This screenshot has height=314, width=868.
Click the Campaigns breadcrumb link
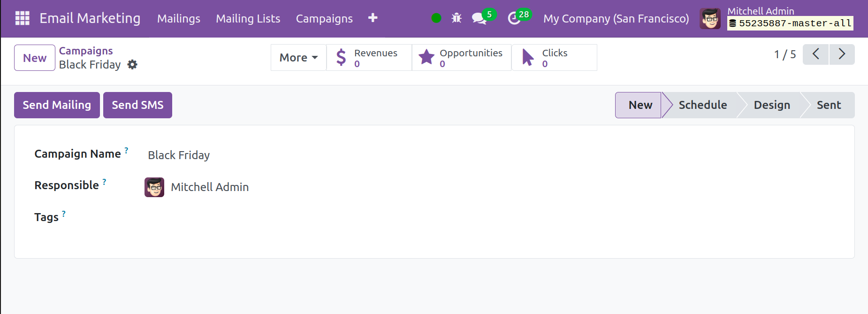coord(86,51)
